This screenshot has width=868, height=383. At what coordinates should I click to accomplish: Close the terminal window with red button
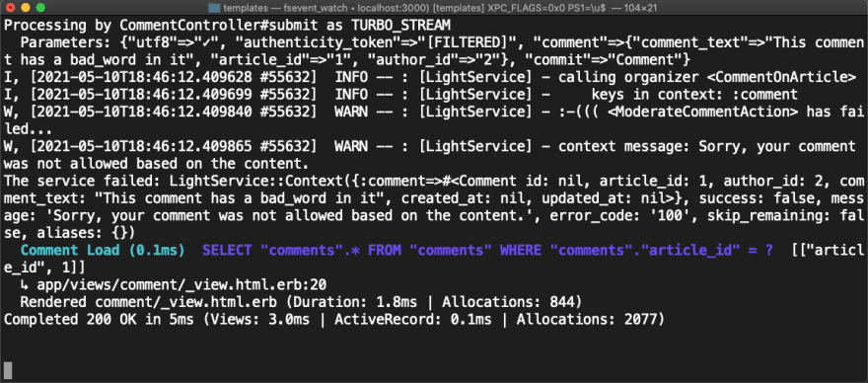(x=10, y=8)
